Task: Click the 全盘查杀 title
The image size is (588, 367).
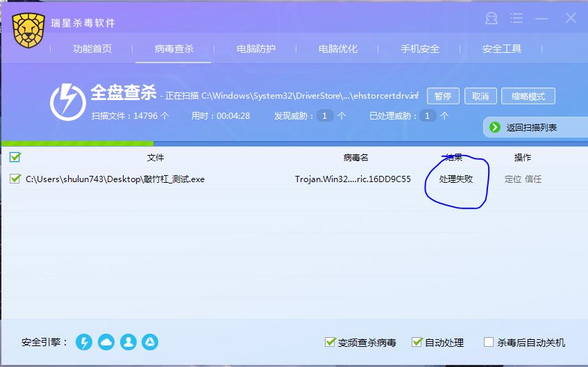Action: (x=124, y=92)
